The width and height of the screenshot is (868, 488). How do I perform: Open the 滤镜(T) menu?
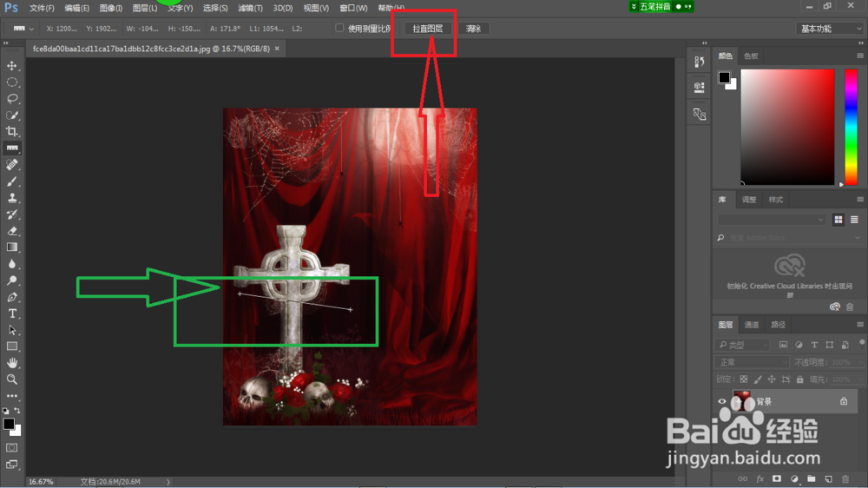[250, 8]
